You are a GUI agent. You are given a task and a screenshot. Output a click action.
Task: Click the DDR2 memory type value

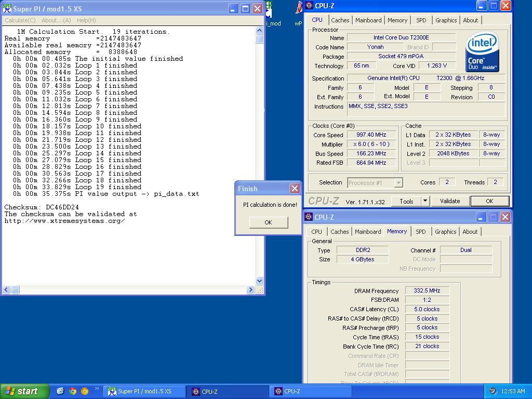click(363, 250)
